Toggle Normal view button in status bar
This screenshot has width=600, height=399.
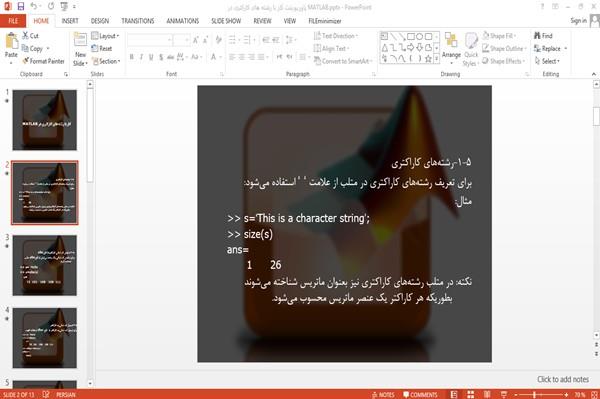(453, 394)
